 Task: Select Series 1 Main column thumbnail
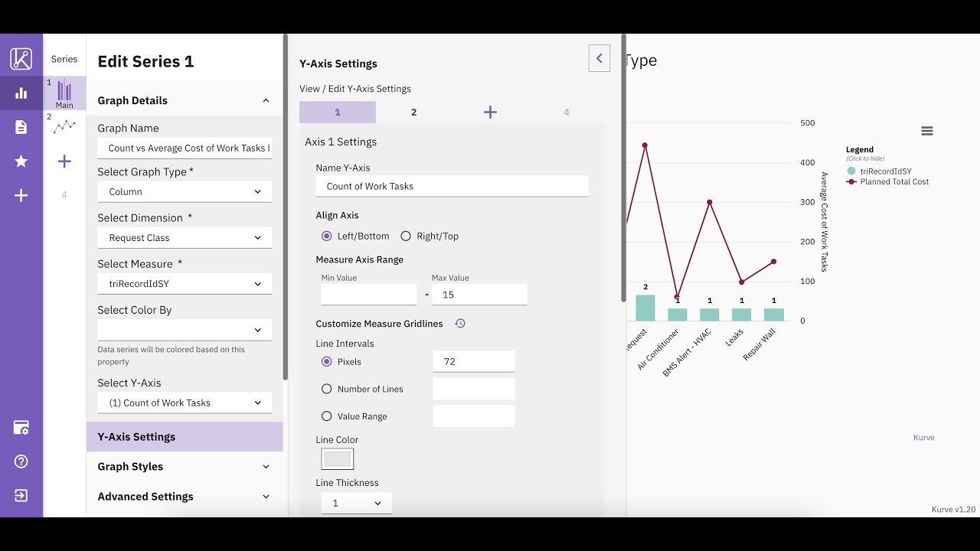point(64,93)
